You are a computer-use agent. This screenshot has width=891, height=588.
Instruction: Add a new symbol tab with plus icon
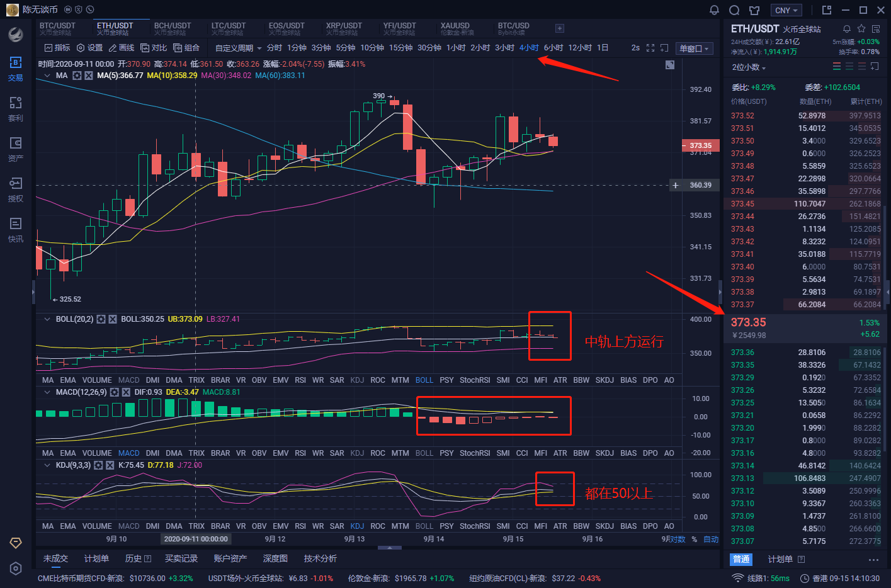click(560, 28)
